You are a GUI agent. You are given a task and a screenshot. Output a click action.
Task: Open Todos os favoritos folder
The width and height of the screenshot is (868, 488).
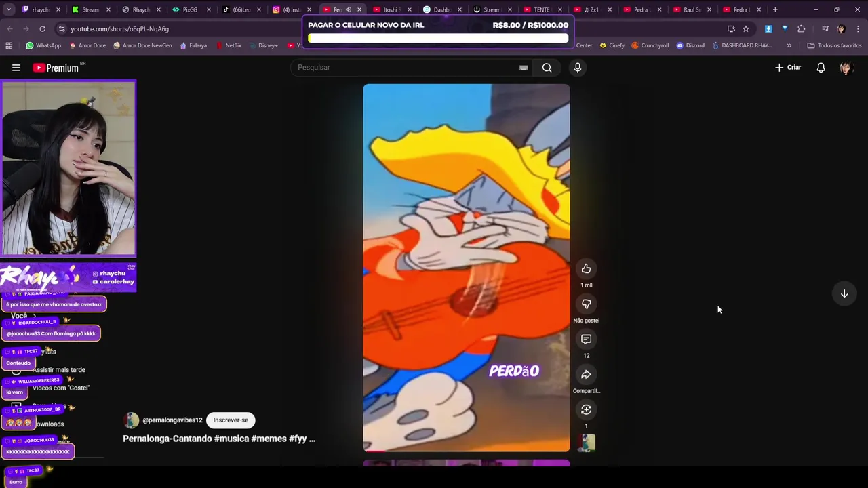835,45
